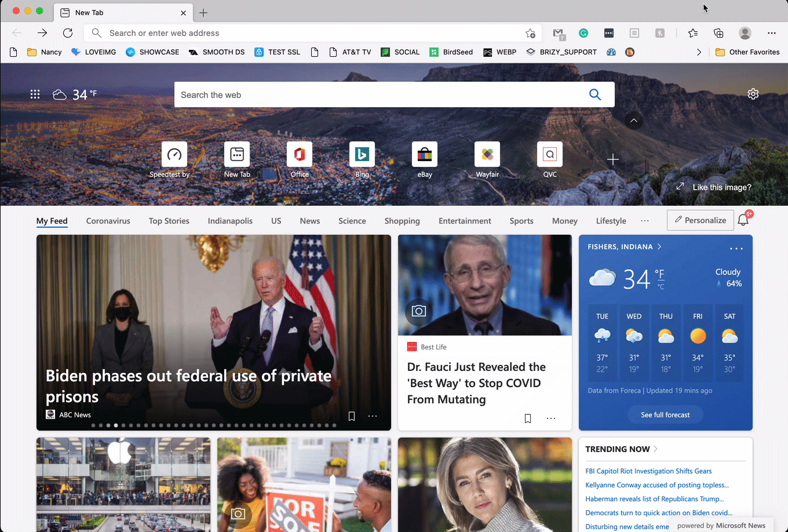Open the browser profile avatar

tap(745, 33)
